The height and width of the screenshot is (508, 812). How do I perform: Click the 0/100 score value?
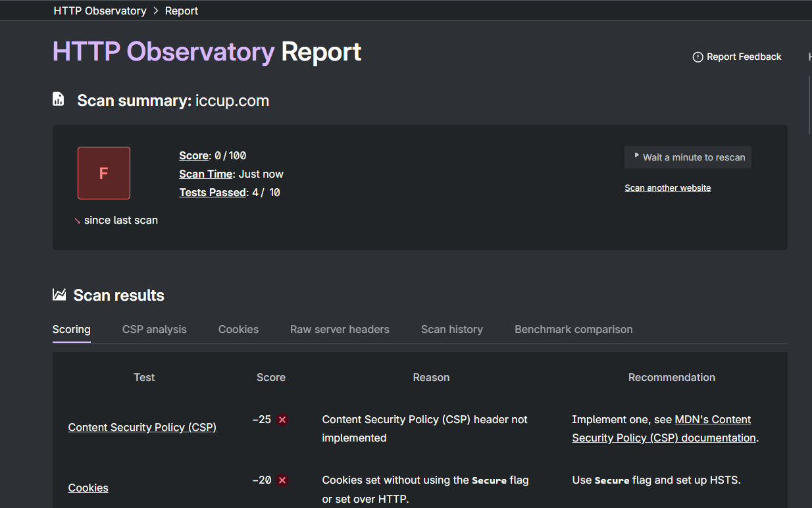point(230,156)
